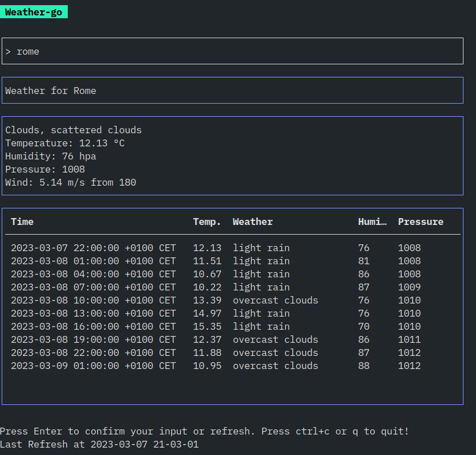Click pressure value 1011 in the table
The image size is (476, 455).
[x=409, y=339]
